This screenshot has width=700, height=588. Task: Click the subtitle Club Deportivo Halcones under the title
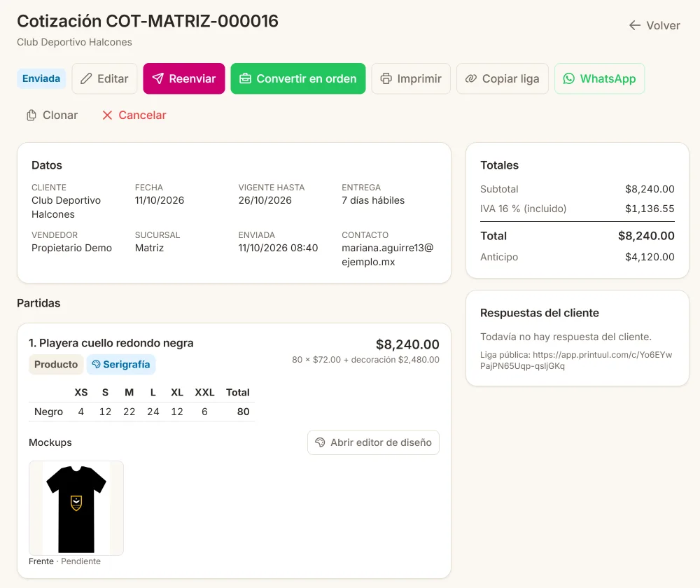click(x=75, y=42)
